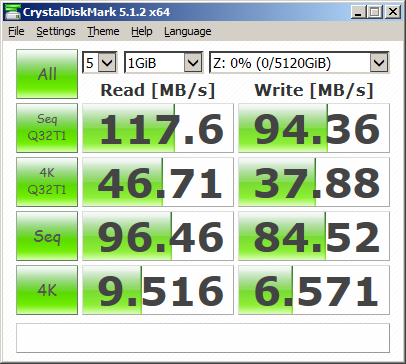The height and width of the screenshot is (364, 406).
Task: Open the Z: drive selection dropdown
Action: 299,63
